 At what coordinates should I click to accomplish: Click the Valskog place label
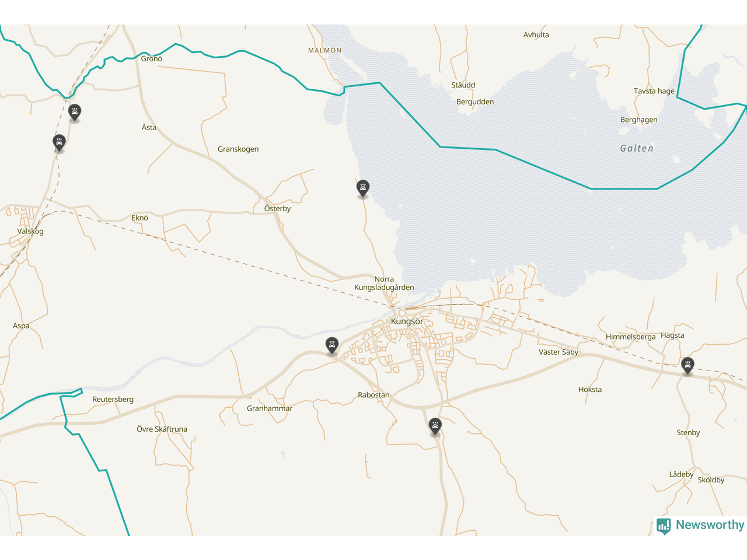[x=30, y=231]
